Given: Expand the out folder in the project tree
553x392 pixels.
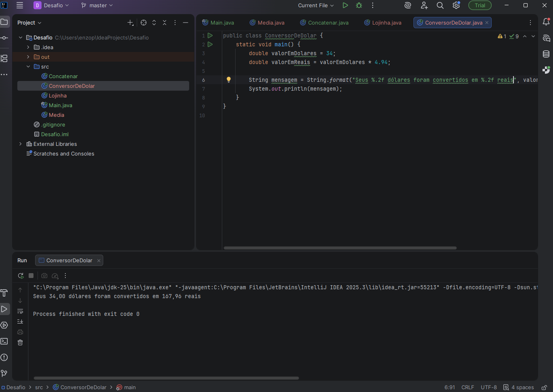Looking at the screenshot, I should point(28,57).
